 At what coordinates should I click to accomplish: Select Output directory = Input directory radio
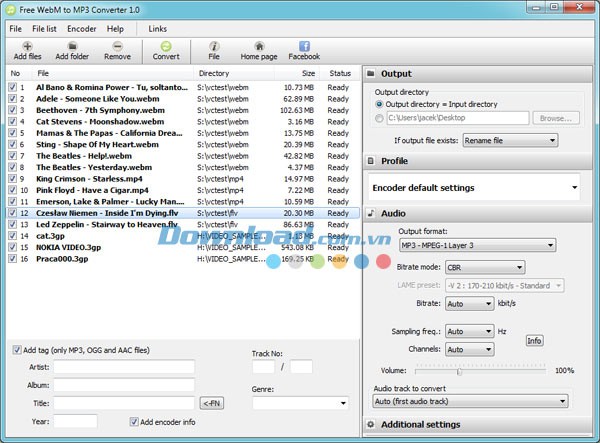tap(379, 104)
